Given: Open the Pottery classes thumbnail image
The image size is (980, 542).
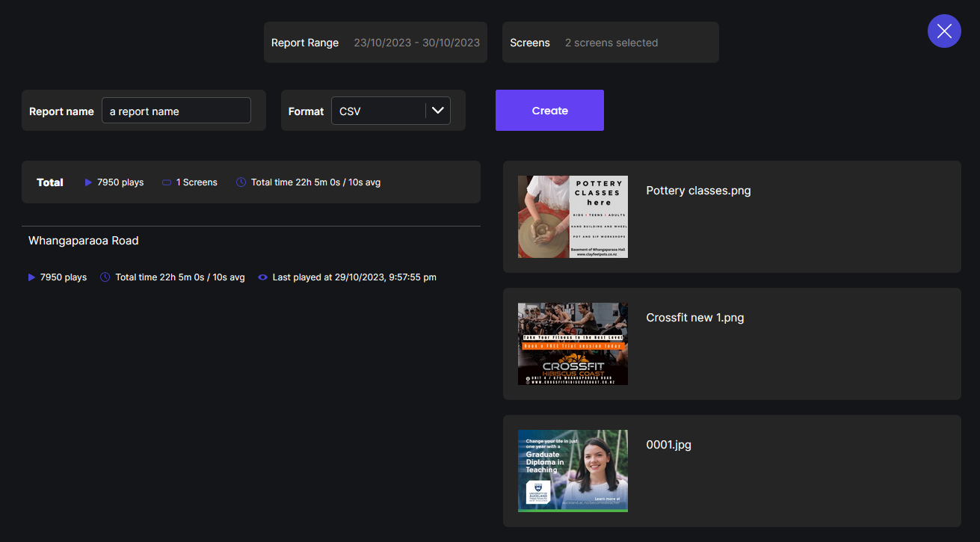Looking at the screenshot, I should [x=573, y=217].
